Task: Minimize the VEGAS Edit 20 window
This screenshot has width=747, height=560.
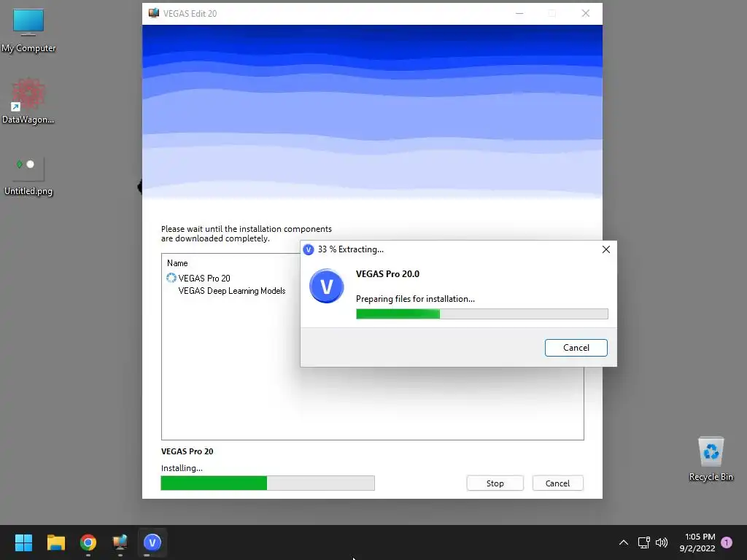Action: (x=519, y=13)
